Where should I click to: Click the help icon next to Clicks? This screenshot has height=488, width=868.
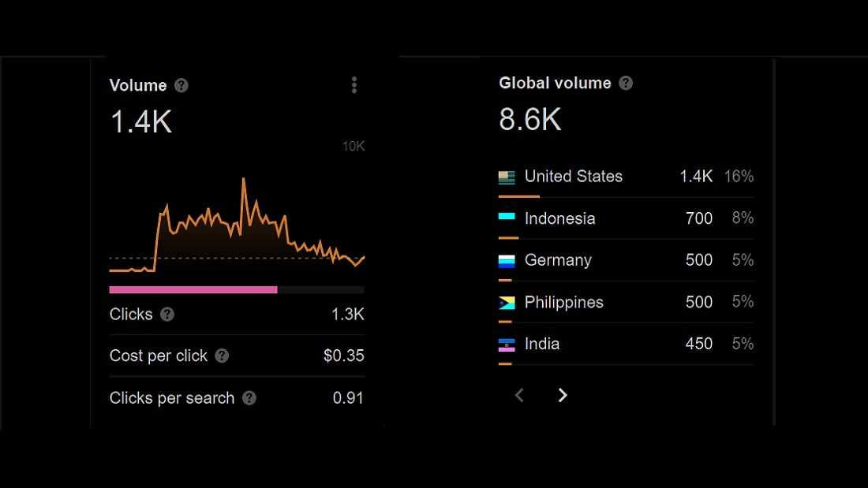(167, 314)
